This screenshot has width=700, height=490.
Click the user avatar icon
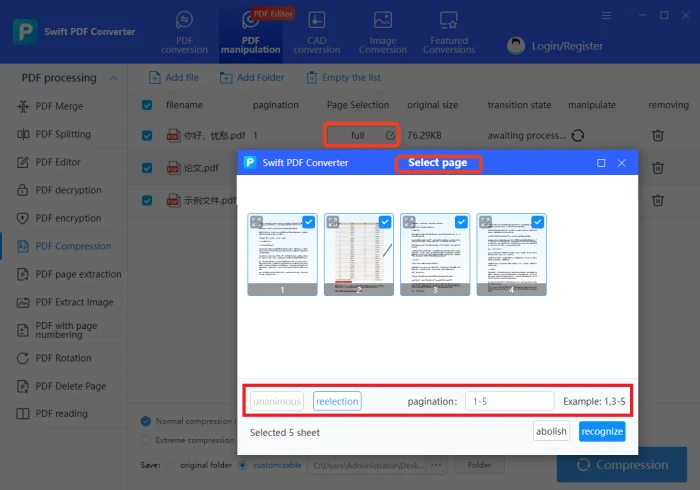[516, 46]
